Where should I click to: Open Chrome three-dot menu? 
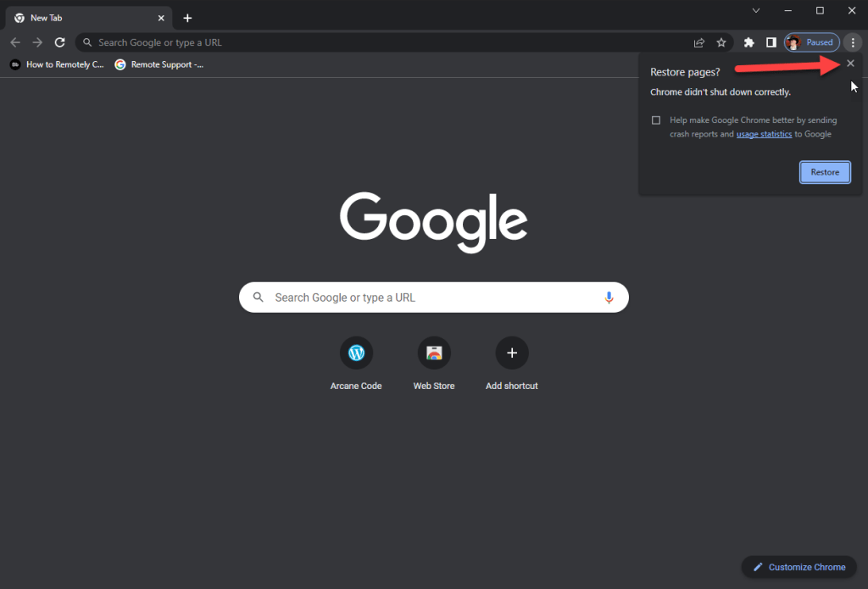(x=853, y=42)
